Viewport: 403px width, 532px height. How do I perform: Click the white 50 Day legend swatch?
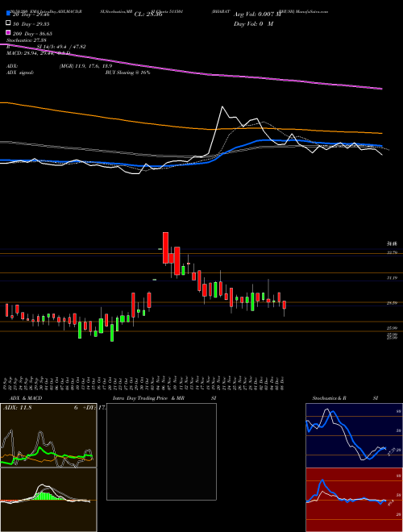point(8,23)
